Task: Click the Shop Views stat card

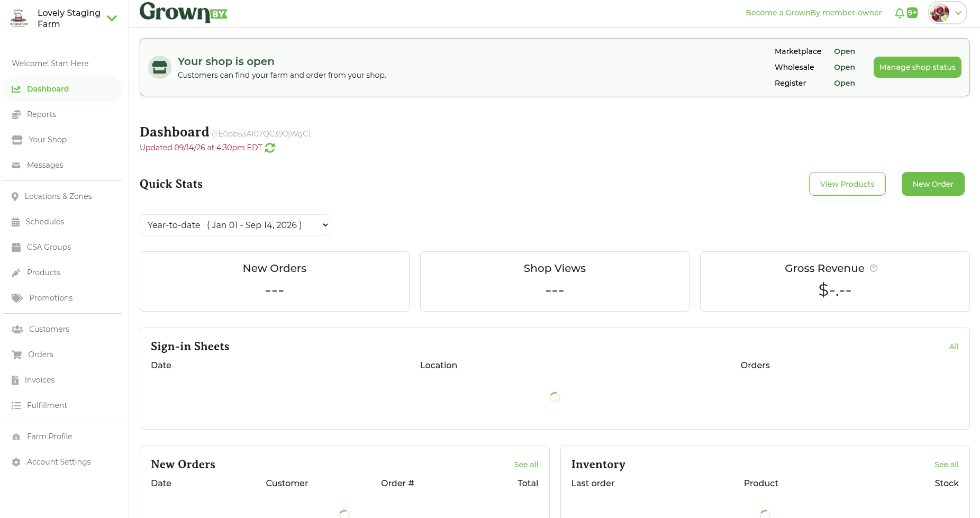Action: [x=555, y=281]
